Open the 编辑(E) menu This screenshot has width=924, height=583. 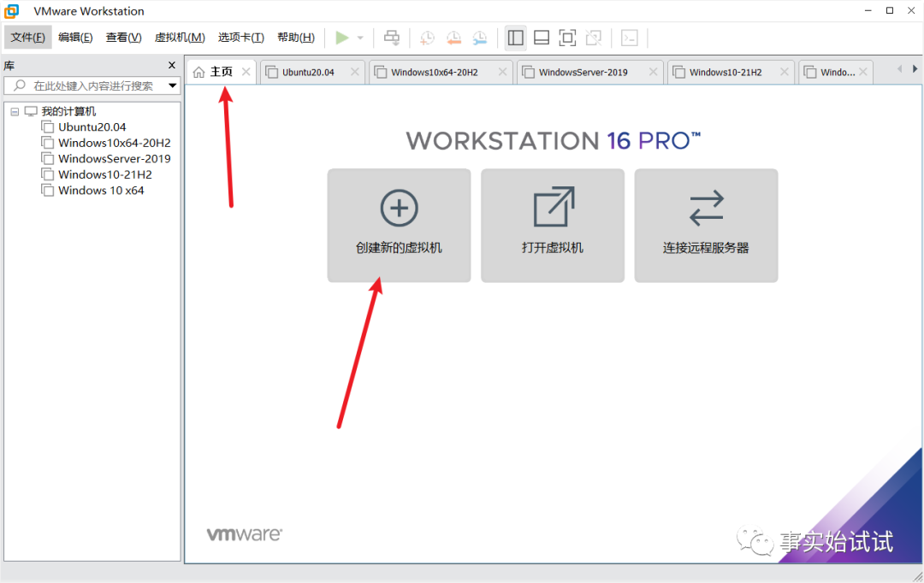pos(75,38)
